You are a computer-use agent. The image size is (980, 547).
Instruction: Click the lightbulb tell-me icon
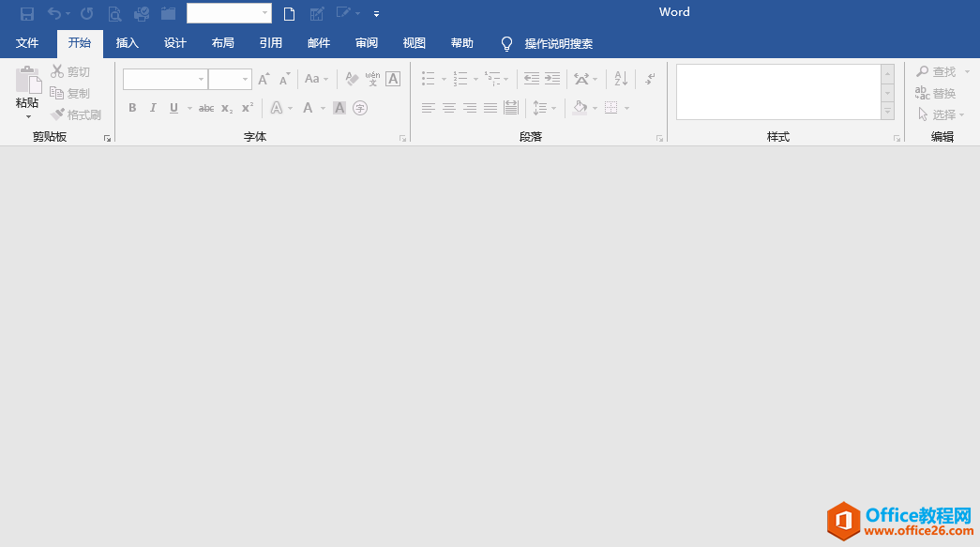pos(506,43)
